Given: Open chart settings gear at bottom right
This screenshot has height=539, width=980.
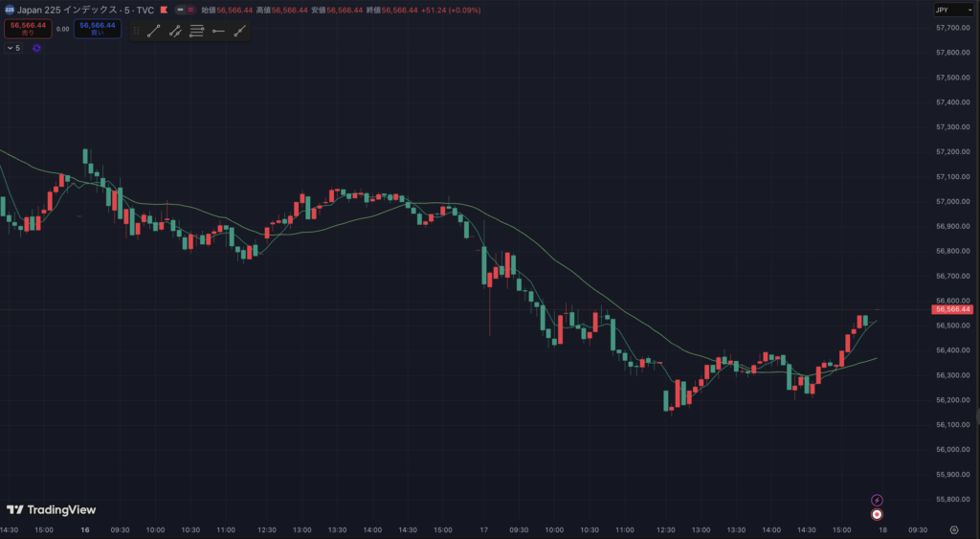Looking at the screenshot, I should click(x=953, y=528).
